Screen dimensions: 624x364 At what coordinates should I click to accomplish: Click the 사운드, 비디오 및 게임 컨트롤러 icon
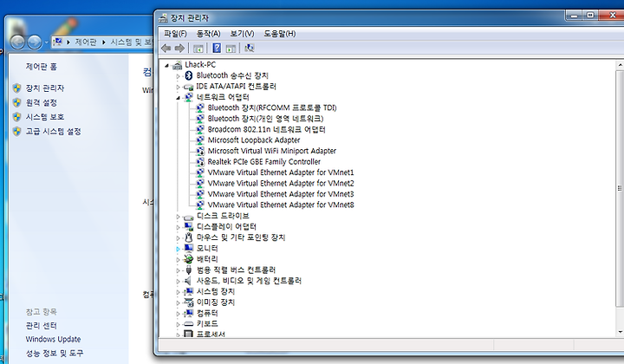189,281
